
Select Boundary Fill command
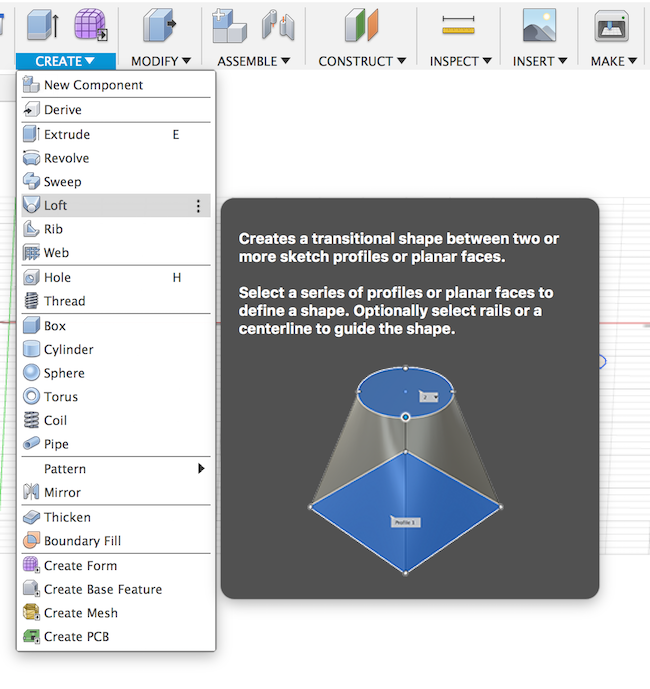(116, 541)
